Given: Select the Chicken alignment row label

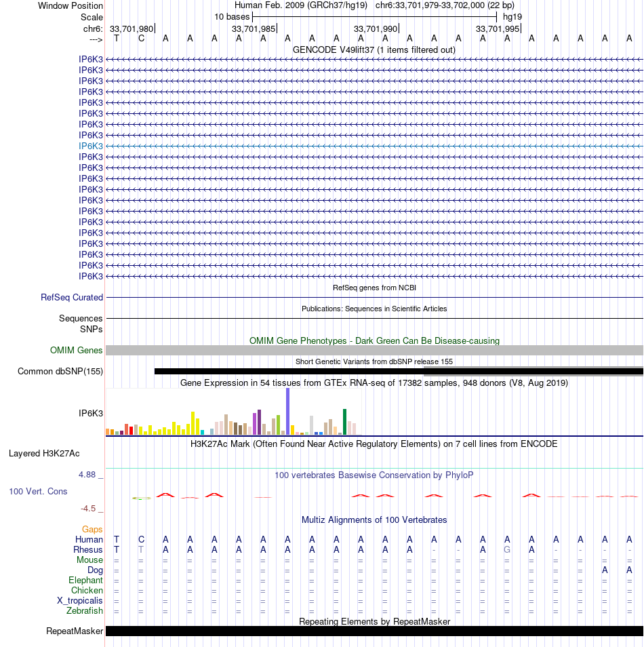Looking at the screenshot, I should tap(87, 591).
